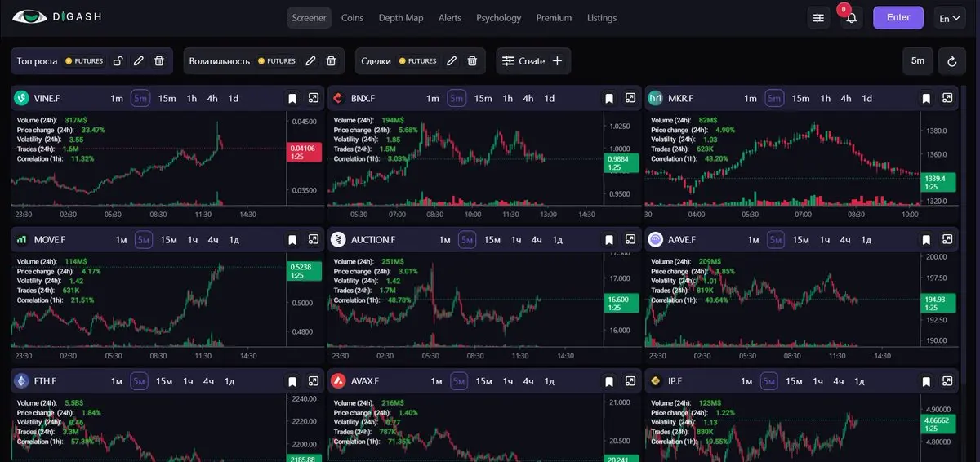
Task: Select the Сделки preset
Action: point(376,61)
